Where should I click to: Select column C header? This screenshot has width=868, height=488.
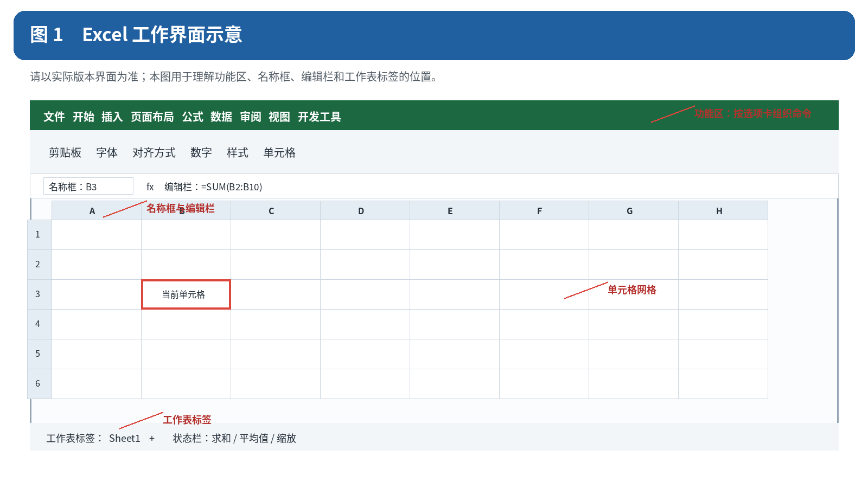pyautogui.click(x=276, y=210)
